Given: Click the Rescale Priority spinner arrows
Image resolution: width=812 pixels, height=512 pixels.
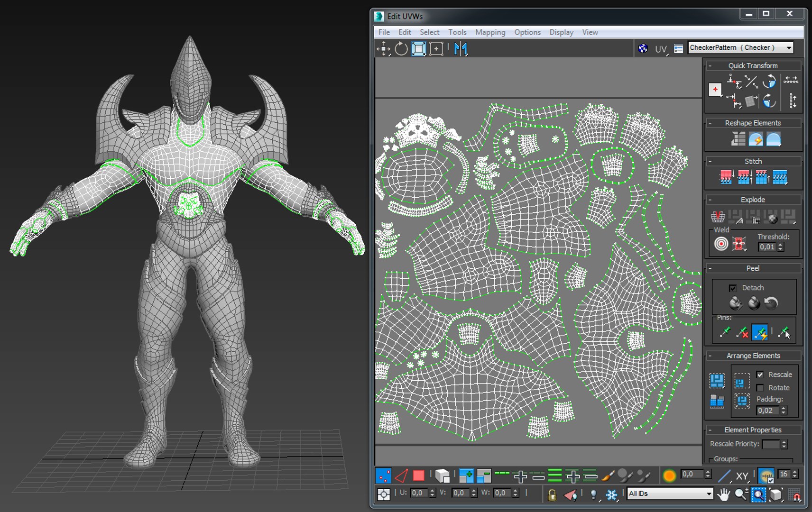Looking at the screenshot, I should (784, 444).
